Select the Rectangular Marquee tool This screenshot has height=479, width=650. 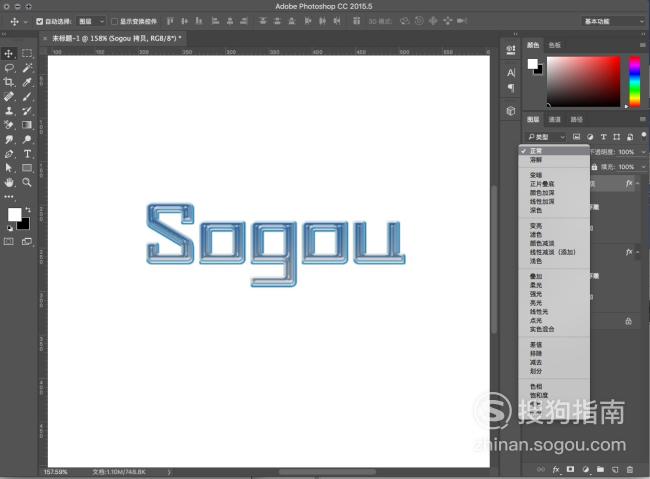point(27,53)
